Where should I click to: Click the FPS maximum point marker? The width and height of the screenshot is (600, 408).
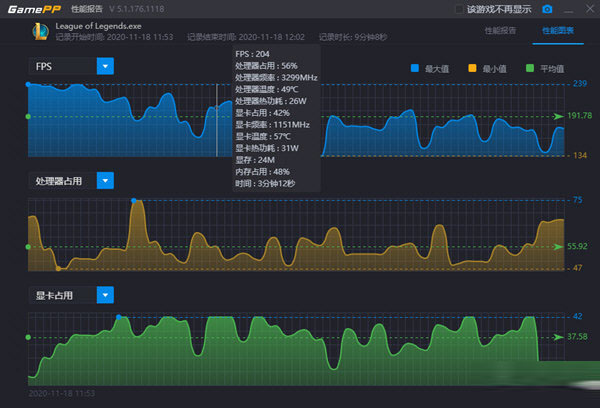point(28,84)
